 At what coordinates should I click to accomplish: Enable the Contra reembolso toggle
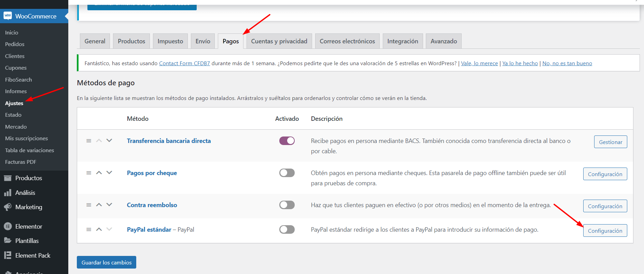287,205
